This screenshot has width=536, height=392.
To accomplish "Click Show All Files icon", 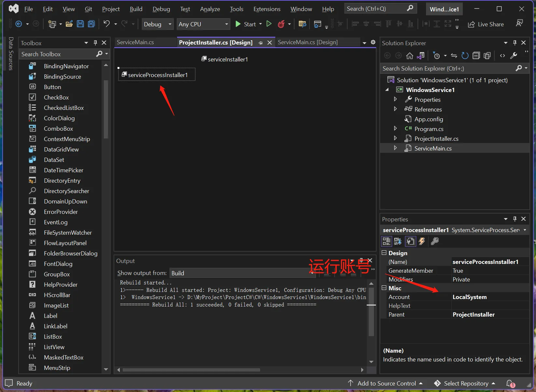I will coord(487,56).
